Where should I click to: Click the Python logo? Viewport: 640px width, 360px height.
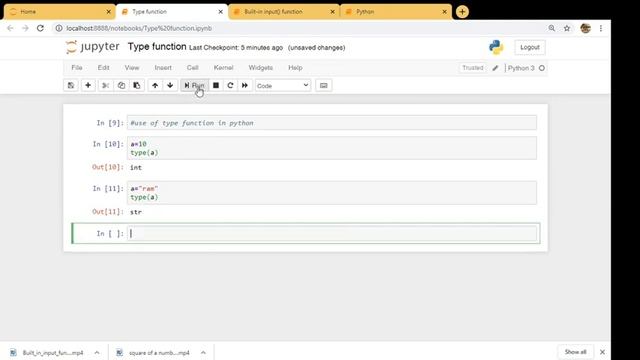coord(496,47)
